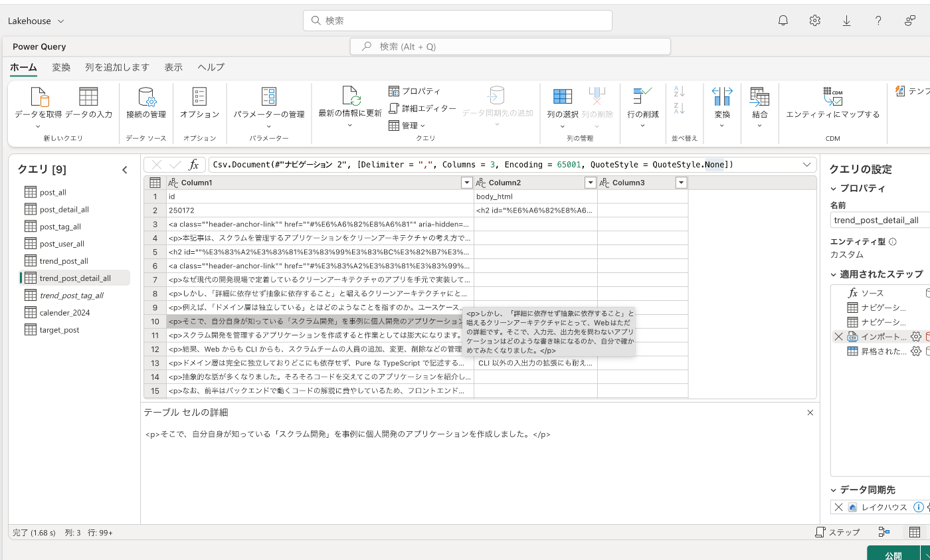This screenshot has width=930, height=560.
Task: Click the table corner icon in grid header
Action: (155, 183)
